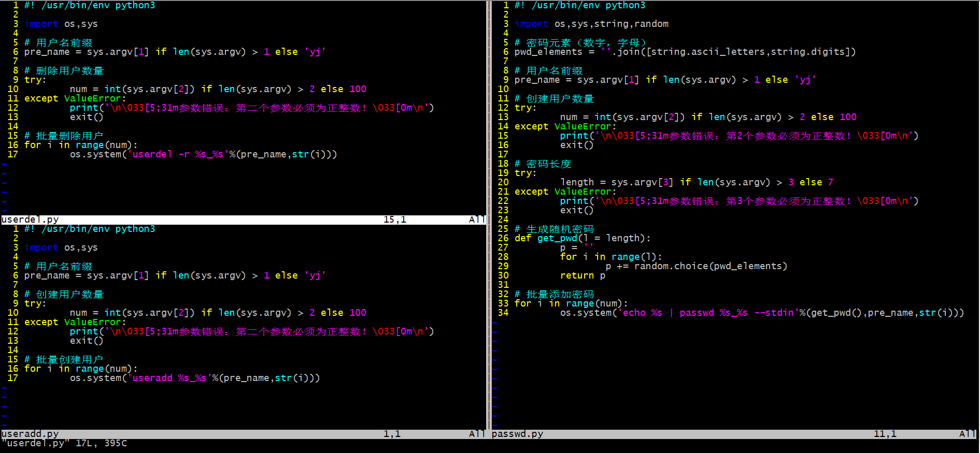Click the comment '# 创建用户数量' in useradd.py
Viewport: 980px width, 453px height.
[x=64, y=294]
